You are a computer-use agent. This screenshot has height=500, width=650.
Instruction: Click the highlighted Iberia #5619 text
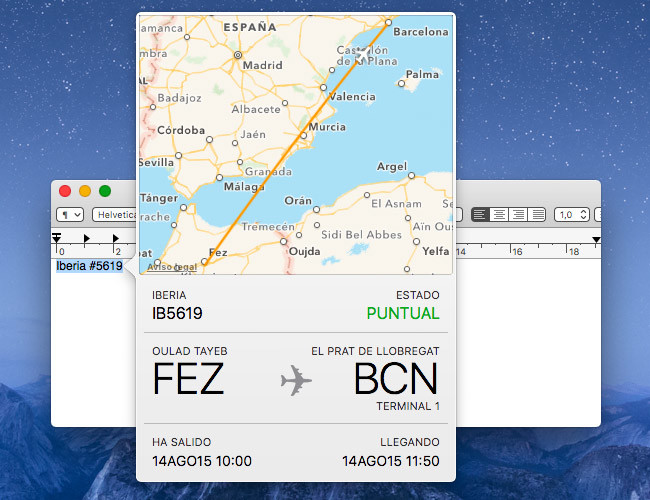tap(90, 266)
